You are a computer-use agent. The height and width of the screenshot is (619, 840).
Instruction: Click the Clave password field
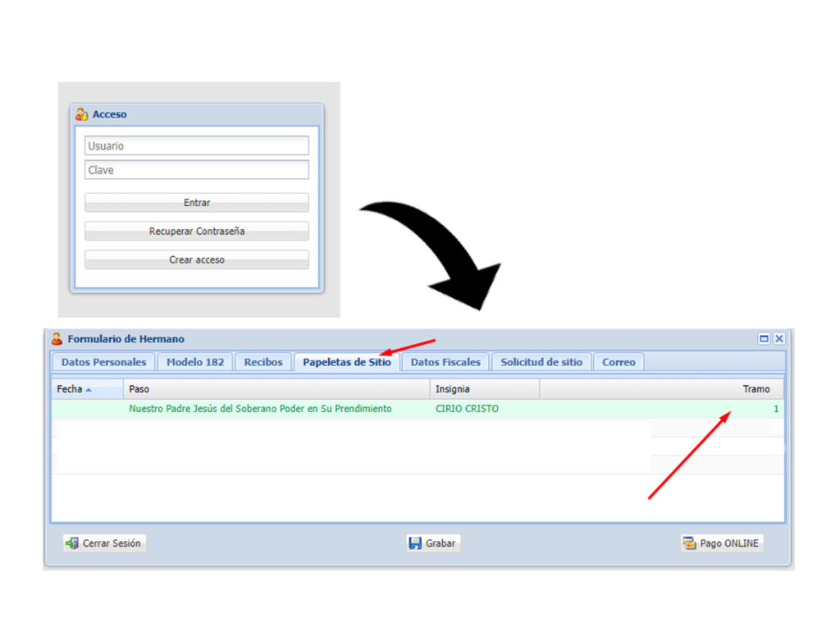pyautogui.click(x=196, y=170)
